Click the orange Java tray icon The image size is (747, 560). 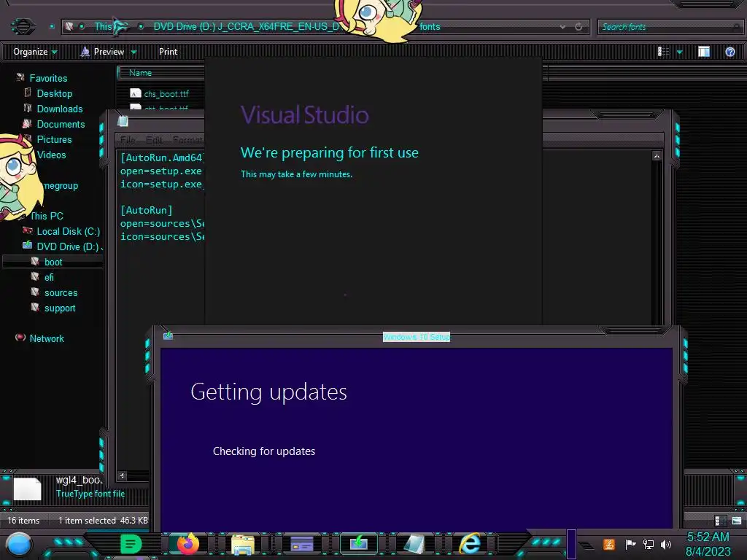point(609,544)
